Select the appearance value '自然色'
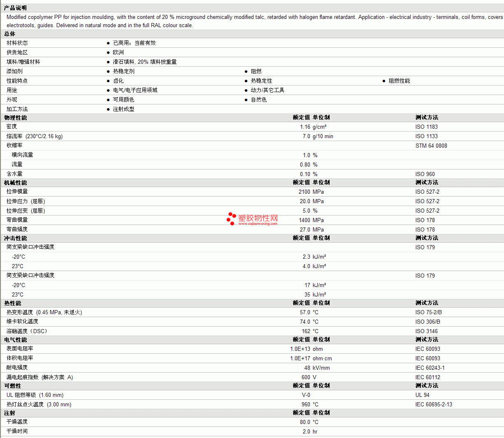Screen dimensions: 504x438 [x=259, y=100]
